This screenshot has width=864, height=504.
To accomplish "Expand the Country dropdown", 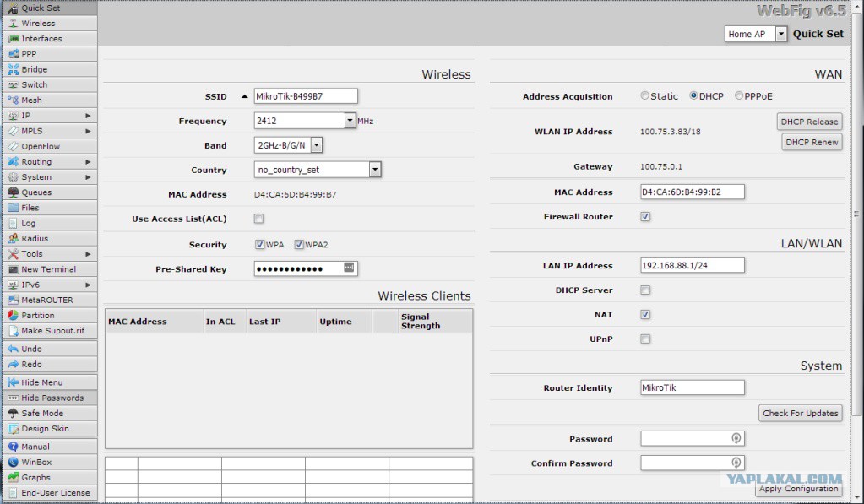I will click(375, 170).
